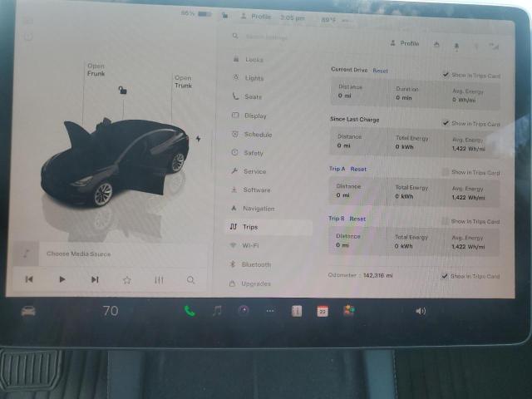Open the Profile dropdown in settings header
The width and height of the screenshot is (532, 399).
click(405, 43)
